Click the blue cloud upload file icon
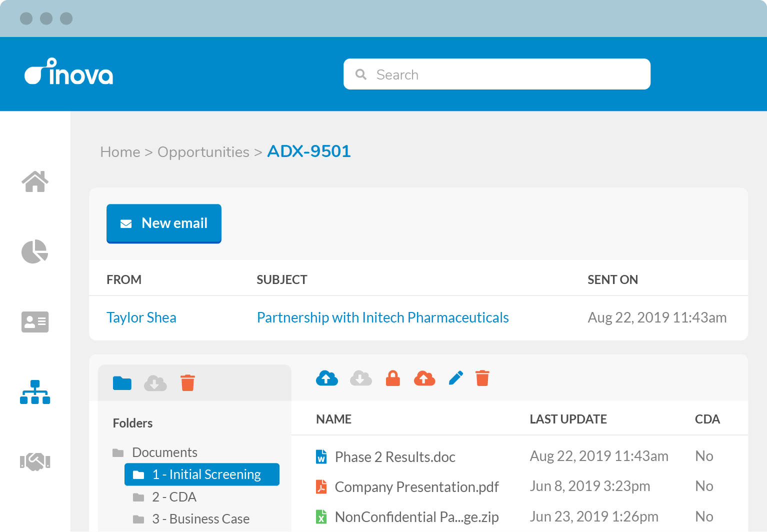This screenshot has height=532, width=767. point(327,378)
